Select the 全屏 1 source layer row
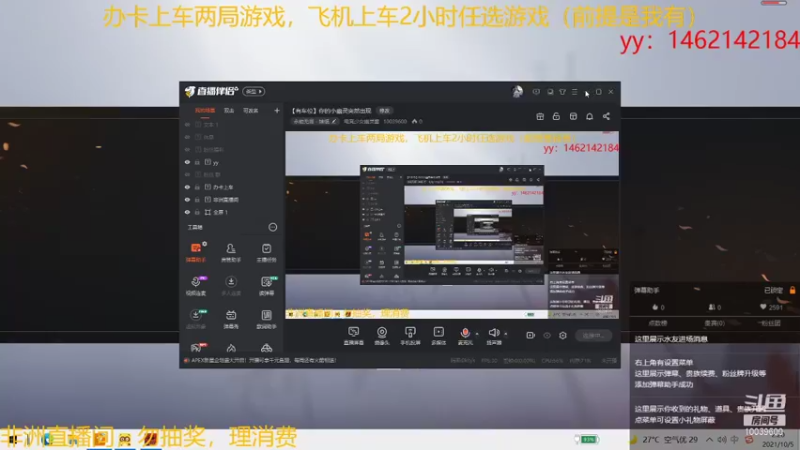Viewport: 800px width, 450px height. [231, 212]
